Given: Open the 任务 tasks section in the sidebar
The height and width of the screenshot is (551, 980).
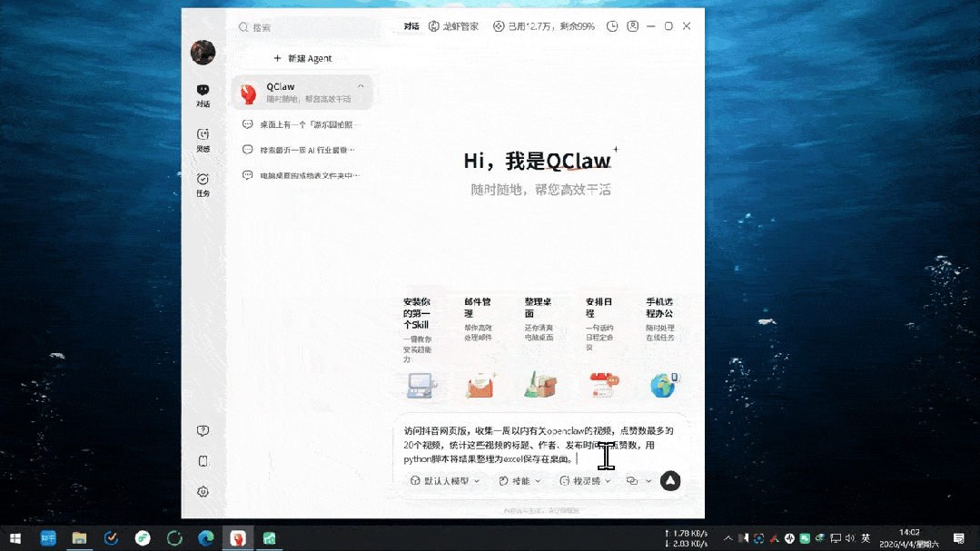Looking at the screenshot, I should (x=203, y=185).
